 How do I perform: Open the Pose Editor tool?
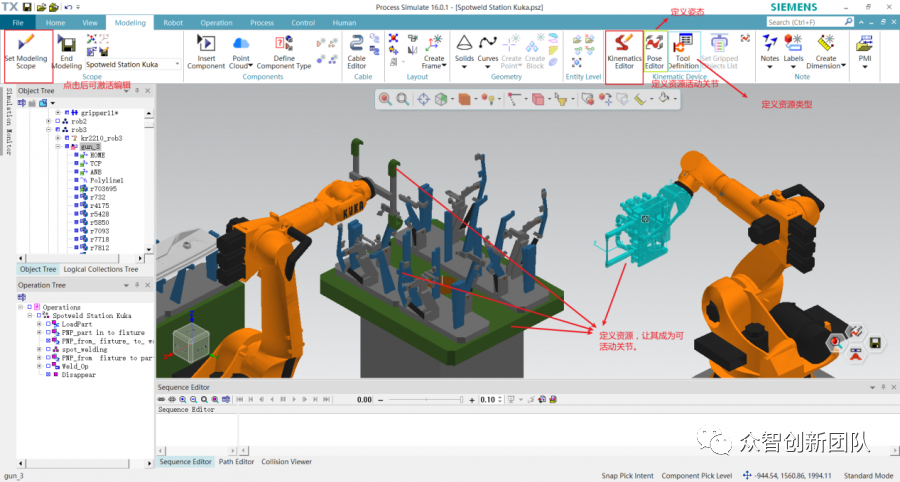click(654, 44)
